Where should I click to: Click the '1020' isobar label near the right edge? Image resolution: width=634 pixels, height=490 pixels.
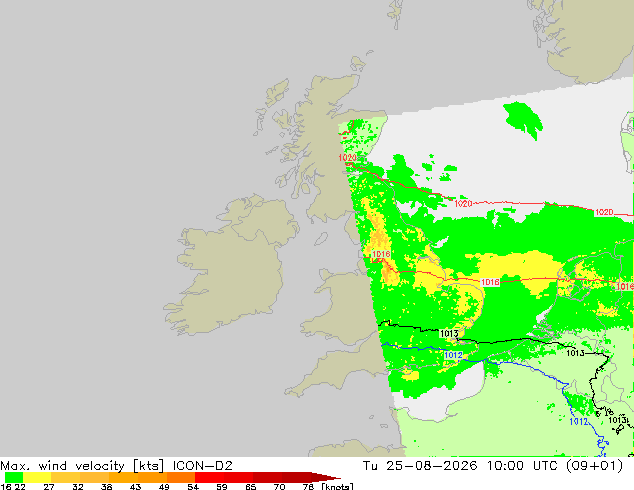pos(604,212)
